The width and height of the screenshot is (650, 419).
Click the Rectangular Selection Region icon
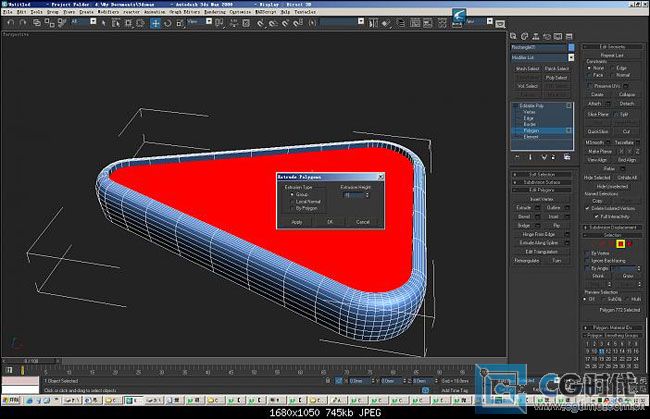[x=128, y=23]
